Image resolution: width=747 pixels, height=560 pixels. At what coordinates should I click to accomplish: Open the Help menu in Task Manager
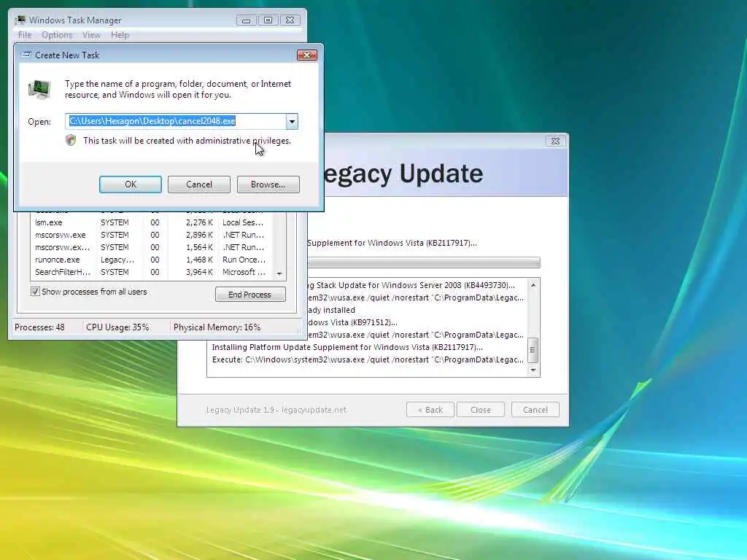tap(120, 35)
